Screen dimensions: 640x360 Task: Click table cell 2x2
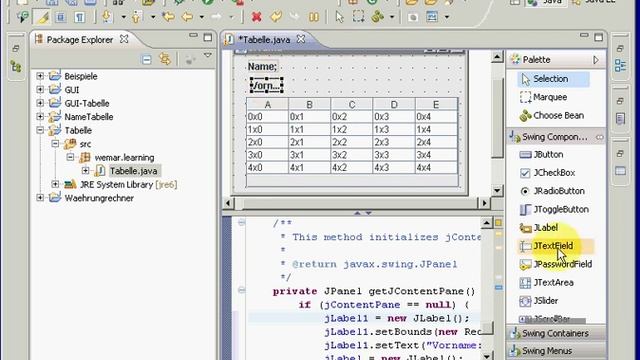pyautogui.click(x=351, y=142)
